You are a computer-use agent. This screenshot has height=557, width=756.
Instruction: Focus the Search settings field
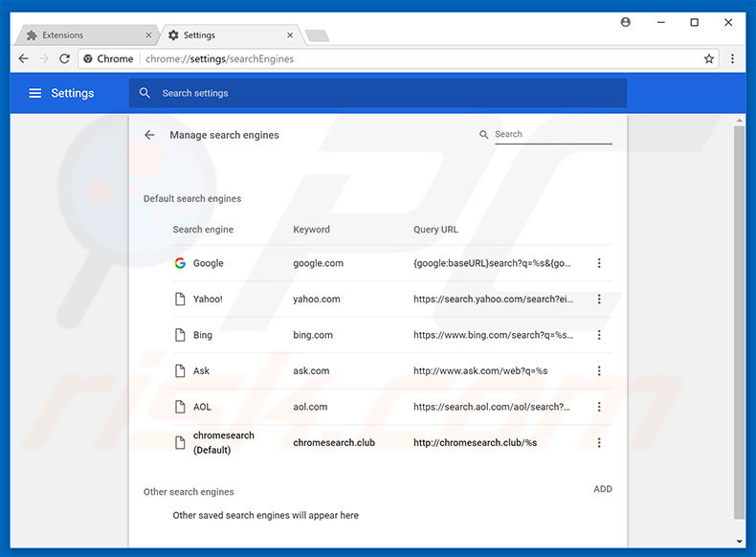(x=377, y=93)
